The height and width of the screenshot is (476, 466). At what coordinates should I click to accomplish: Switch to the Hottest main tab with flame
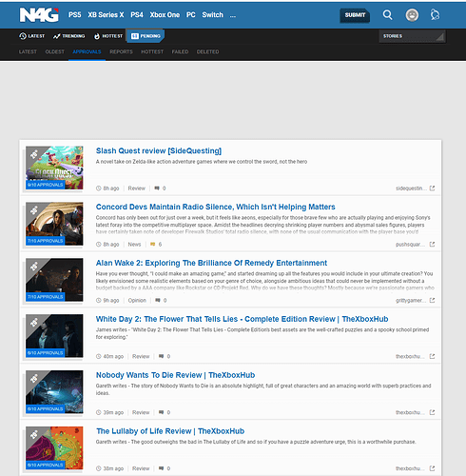point(108,36)
